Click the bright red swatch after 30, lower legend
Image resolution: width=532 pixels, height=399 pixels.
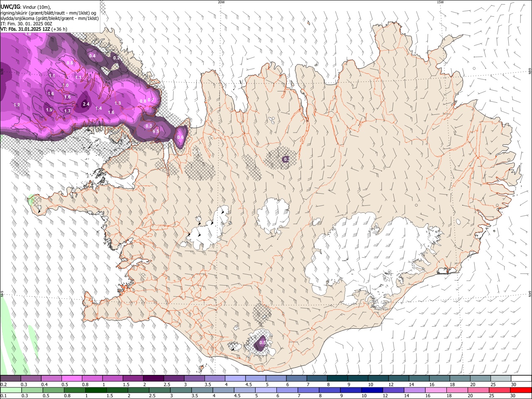520,390
